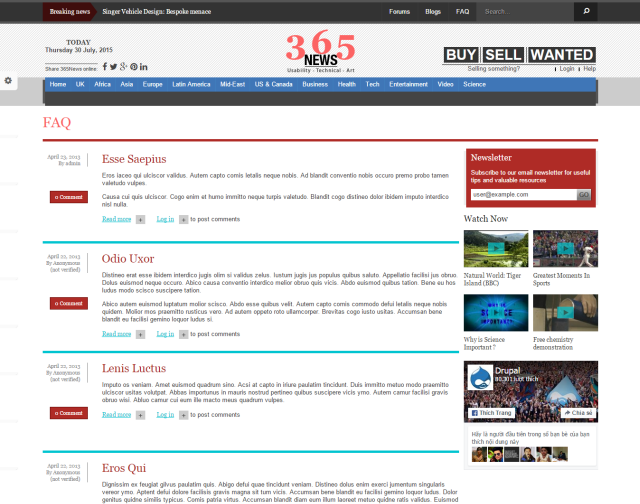This screenshot has height=504, width=640.
Task: Click plus icon beside Odio Uxor Log in
Action: 183,334
